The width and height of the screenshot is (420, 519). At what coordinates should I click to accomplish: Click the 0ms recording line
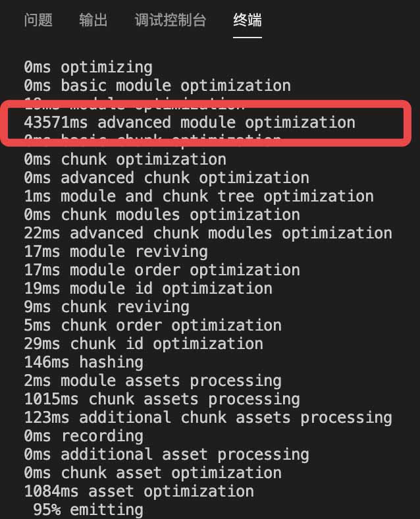(x=84, y=436)
